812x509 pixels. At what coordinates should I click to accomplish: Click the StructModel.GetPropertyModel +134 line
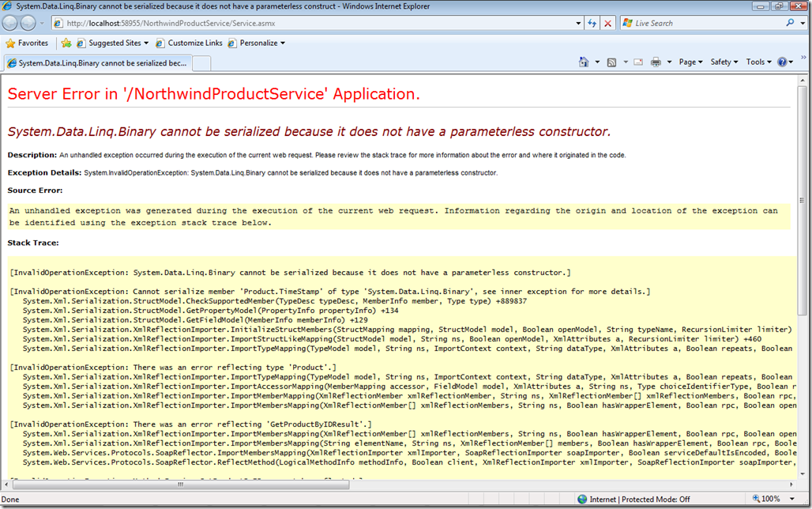[211, 311]
